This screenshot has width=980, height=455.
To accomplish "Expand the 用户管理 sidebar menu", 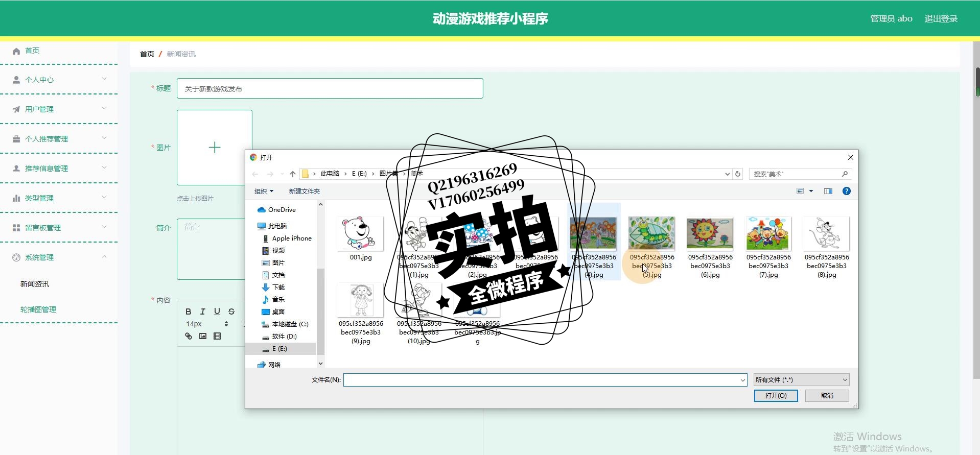I will click(59, 109).
